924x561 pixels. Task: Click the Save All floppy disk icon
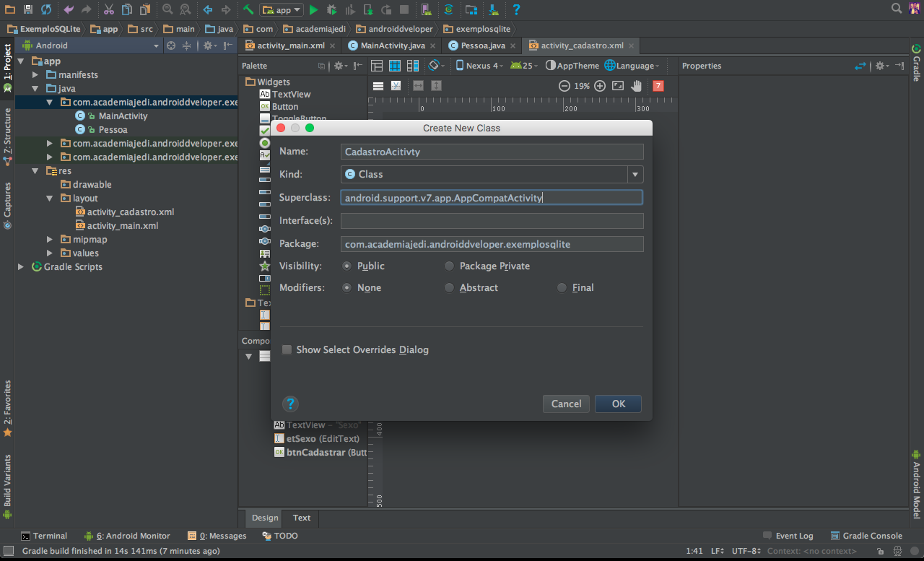(27, 9)
